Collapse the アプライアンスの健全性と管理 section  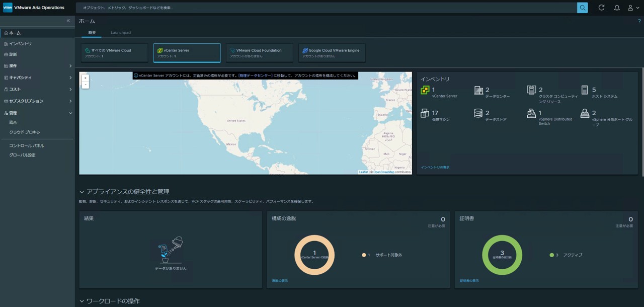82,192
